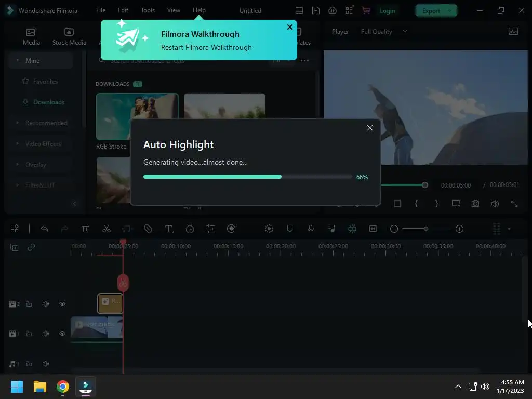Mute audio track 1
Screen dimensions: 532x399
pos(46,364)
